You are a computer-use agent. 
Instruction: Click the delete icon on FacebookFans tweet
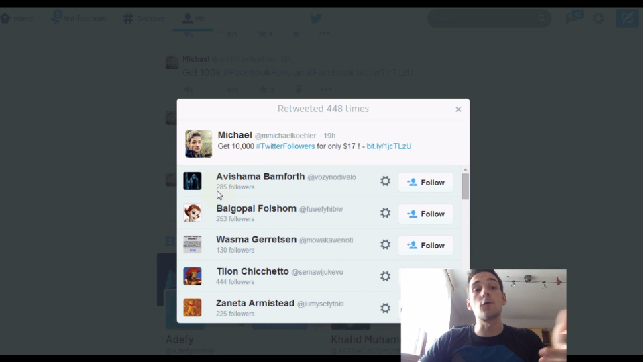coord(298,89)
